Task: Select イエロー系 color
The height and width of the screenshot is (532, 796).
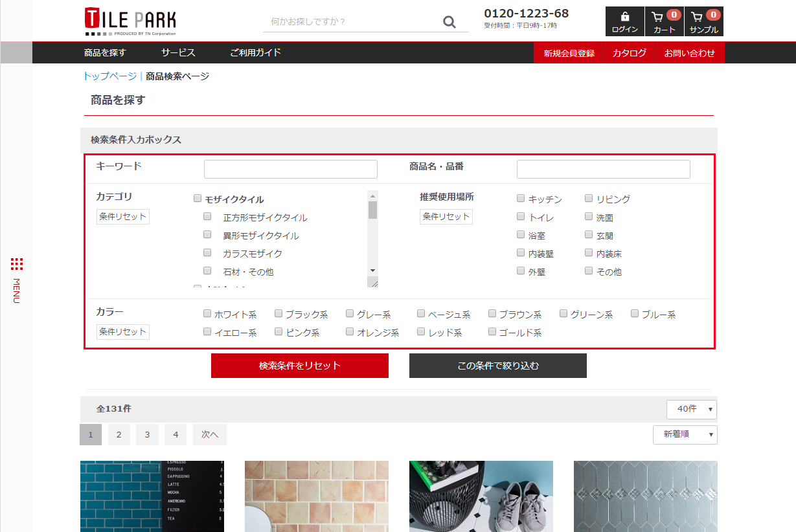Action: (x=207, y=332)
